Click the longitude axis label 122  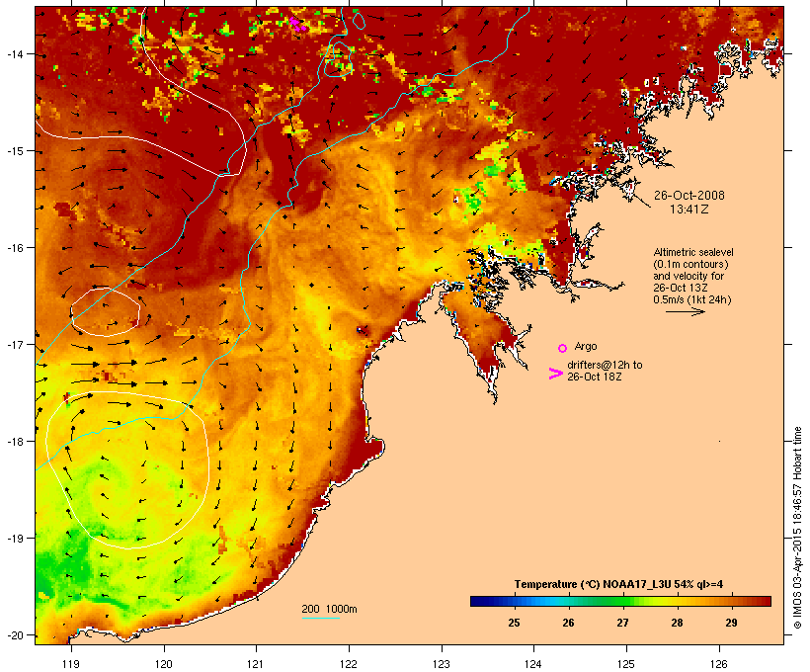coord(349,664)
